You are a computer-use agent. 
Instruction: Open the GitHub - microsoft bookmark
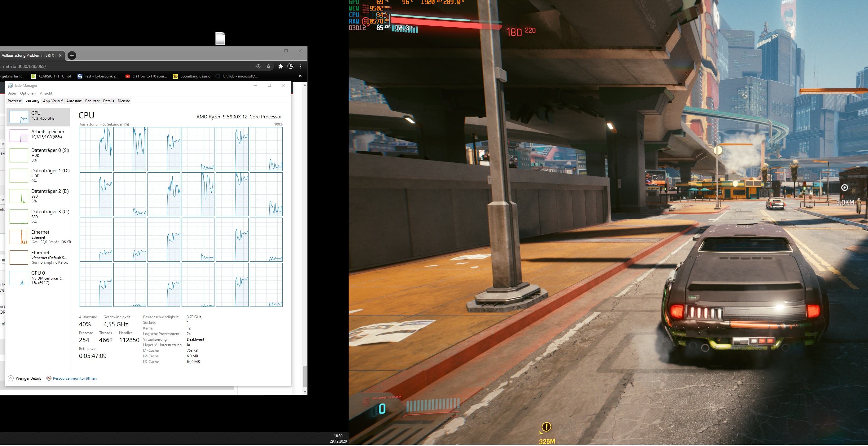236,76
